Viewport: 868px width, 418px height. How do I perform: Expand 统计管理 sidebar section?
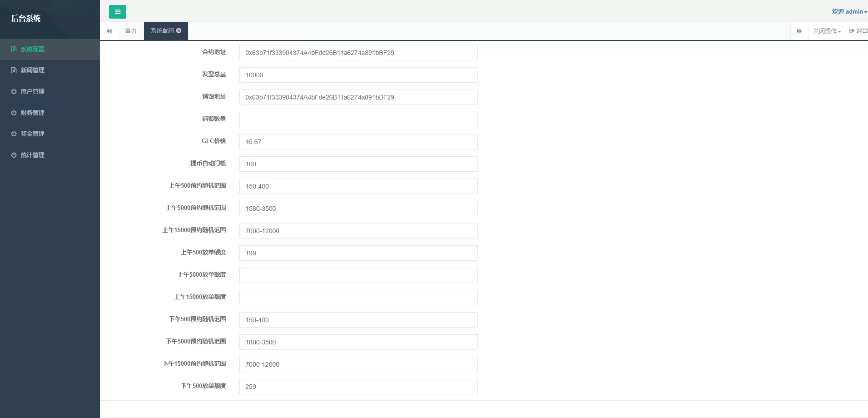[32, 155]
